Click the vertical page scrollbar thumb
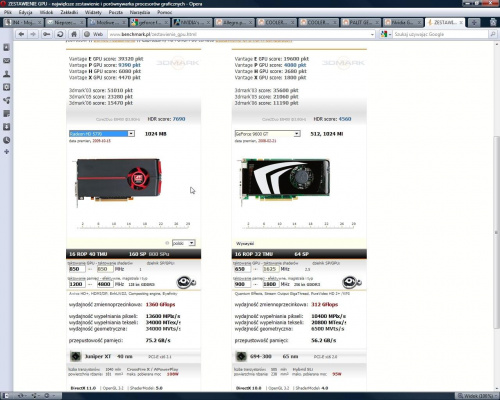Image resolution: width=500 pixels, height=400 pixels. [496, 232]
